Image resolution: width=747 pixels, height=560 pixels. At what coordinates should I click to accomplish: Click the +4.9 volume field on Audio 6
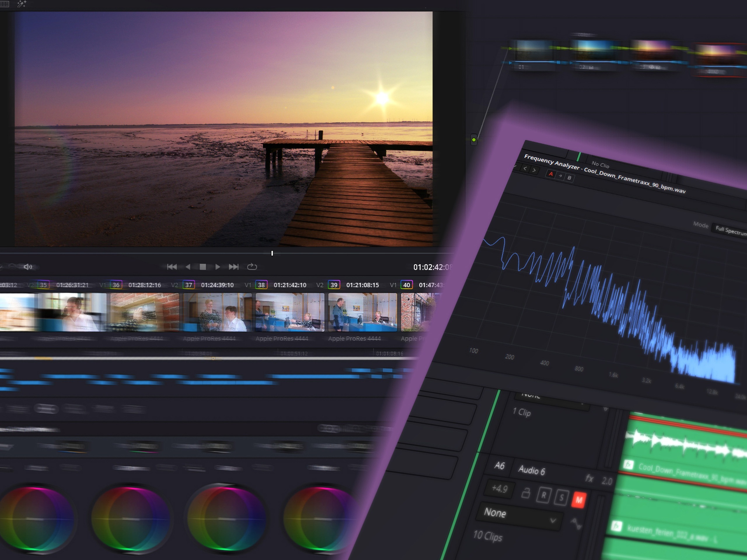(x=500, y=489)
